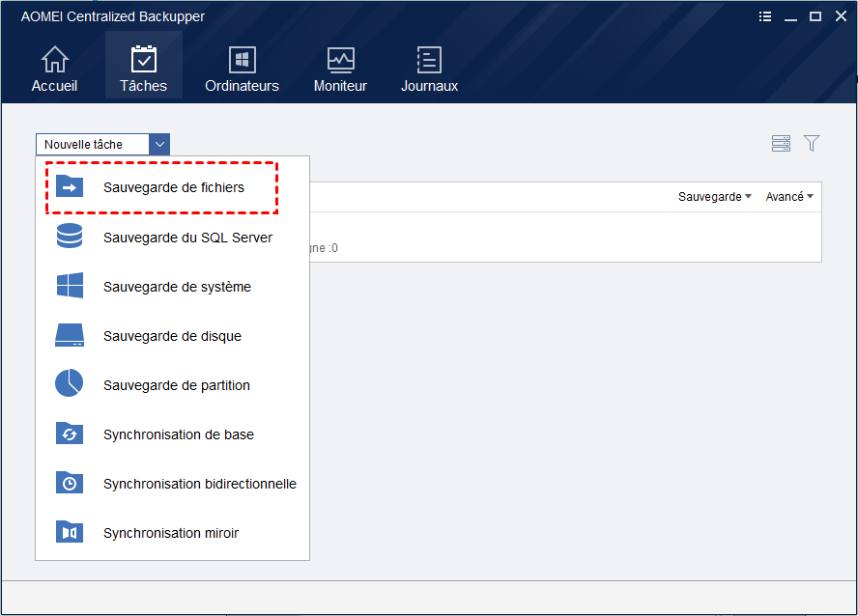The width and height of the screenshot is (858, 616).
Task: Choose Sauvegarde de disque
Action: click(172, 336)
